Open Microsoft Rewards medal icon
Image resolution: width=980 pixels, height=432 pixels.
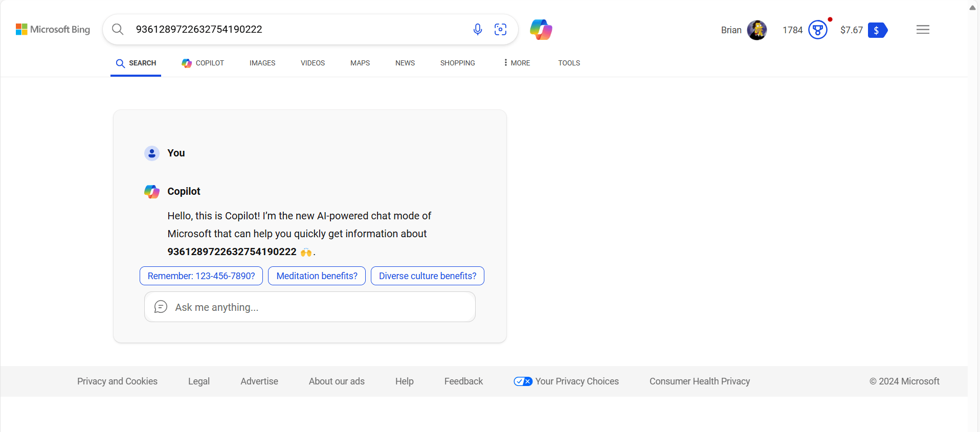pos(818,30)
